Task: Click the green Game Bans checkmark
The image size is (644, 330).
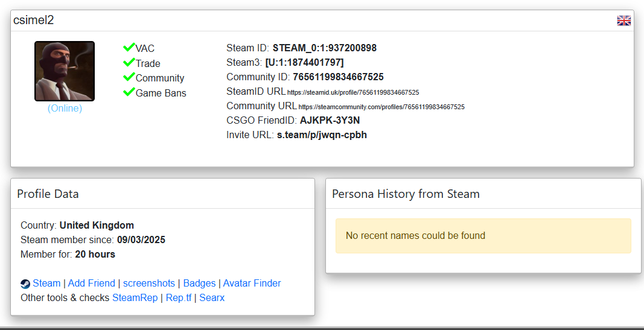Action: (x=129, y=92)
